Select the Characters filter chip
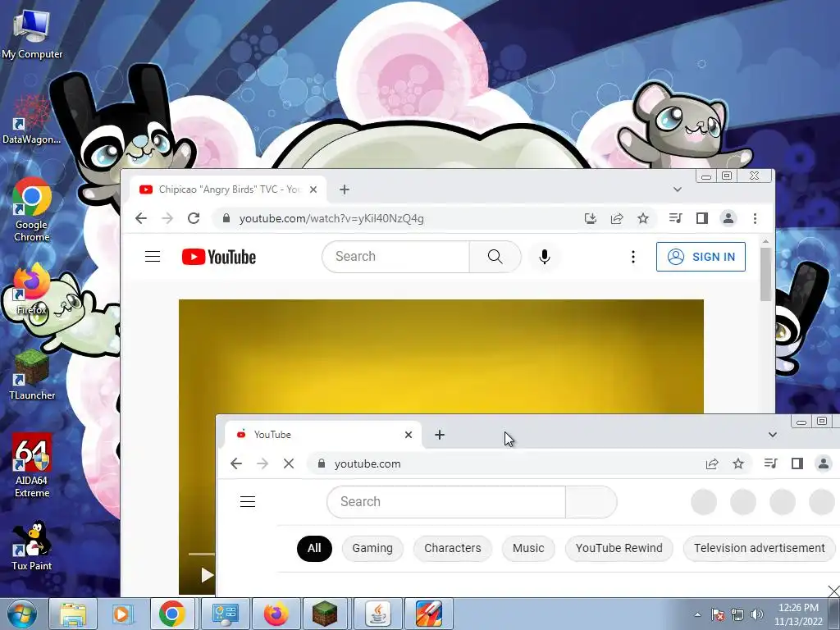Screen dimensions: 840x630 (x=453, y=549)
